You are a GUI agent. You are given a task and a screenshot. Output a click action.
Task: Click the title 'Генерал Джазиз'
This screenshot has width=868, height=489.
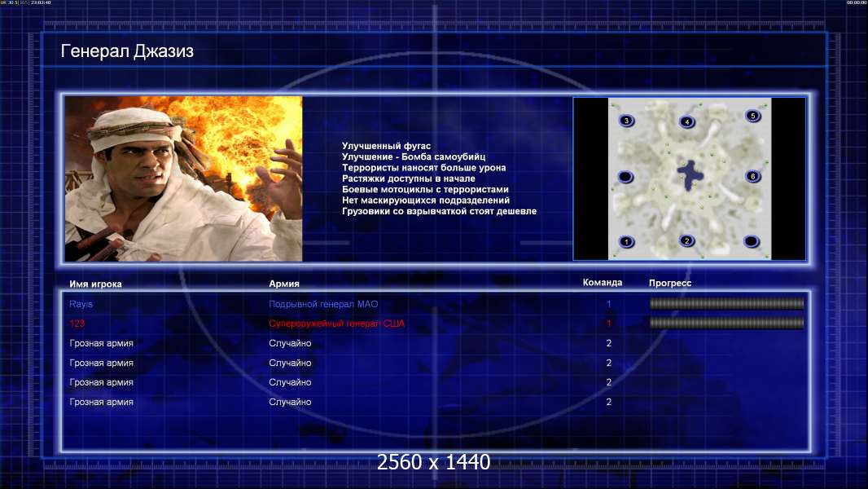point(127,51)
